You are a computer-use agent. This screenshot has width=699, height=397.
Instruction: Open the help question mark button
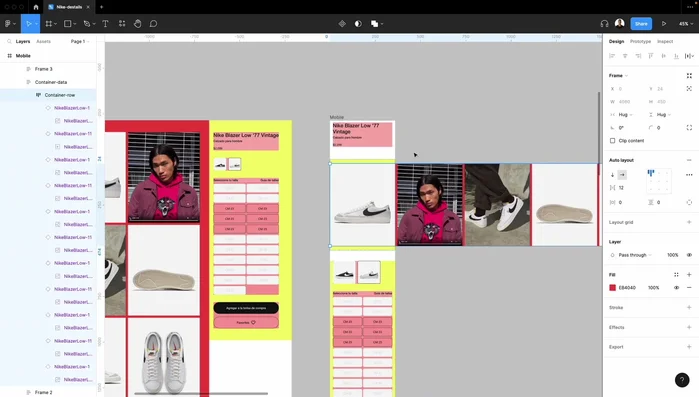pos(682,380)
